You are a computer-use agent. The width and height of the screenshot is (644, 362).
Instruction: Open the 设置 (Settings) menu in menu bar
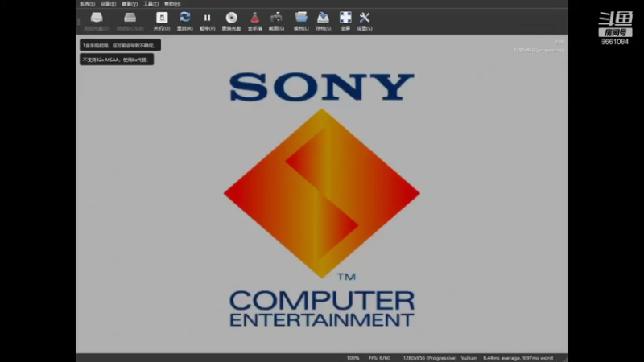tap(109, 4)
